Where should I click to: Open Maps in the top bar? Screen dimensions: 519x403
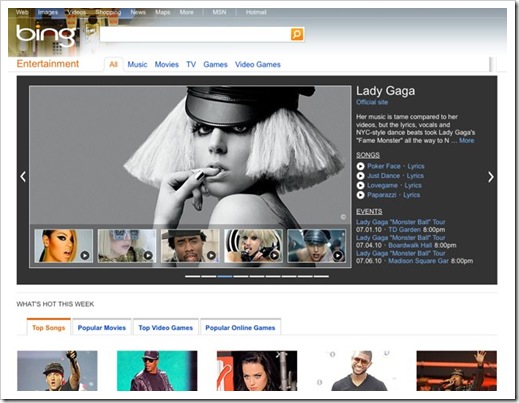tap(163, 12)
